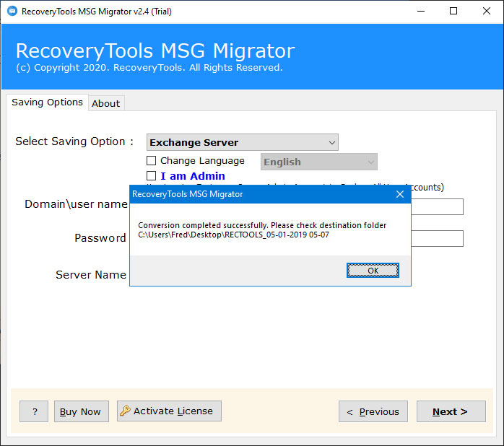Click the Domain\user name input field

coord(437,206)
